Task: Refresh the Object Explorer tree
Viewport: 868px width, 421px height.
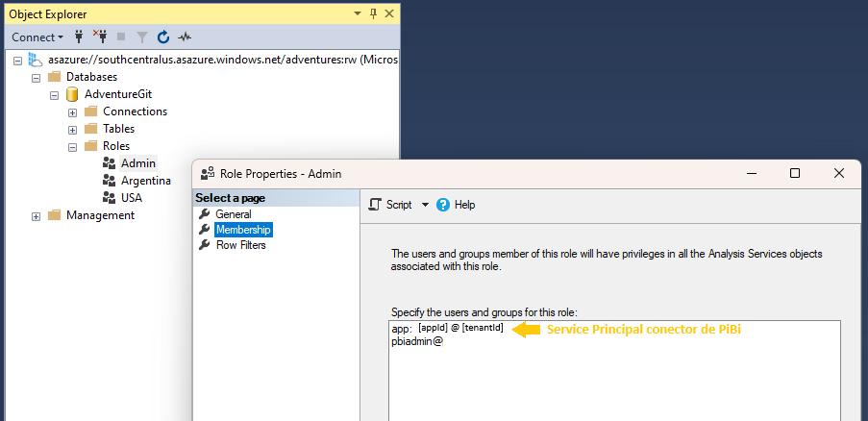Action: tap(163, 37)
